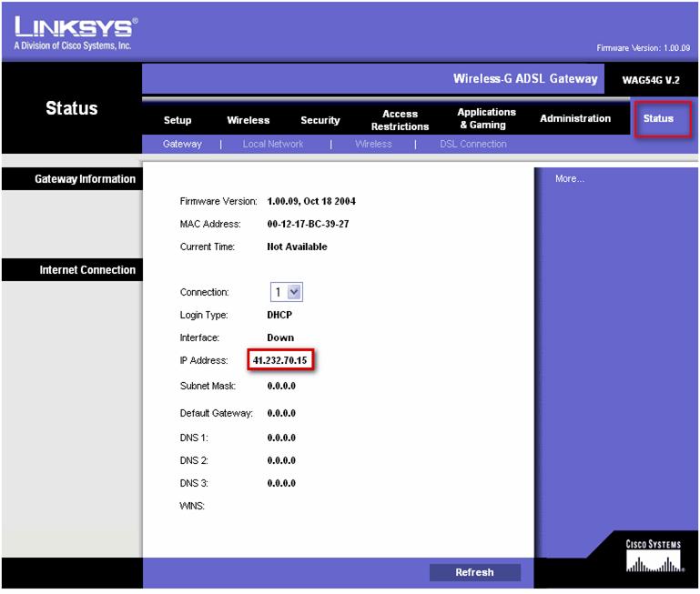
Task: Select firmware text 1.00.09, Oct 18 2004
Action: 311,201
